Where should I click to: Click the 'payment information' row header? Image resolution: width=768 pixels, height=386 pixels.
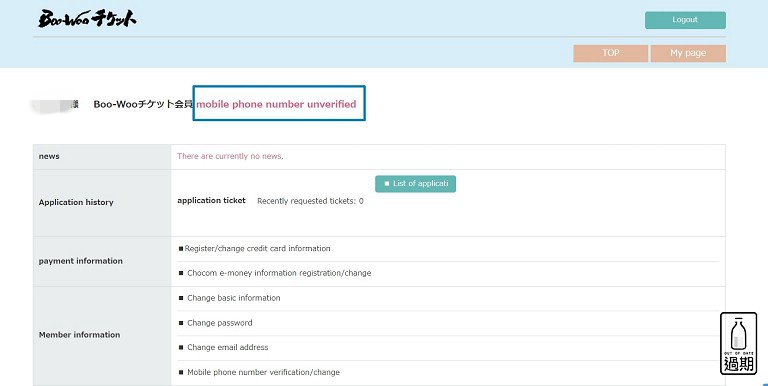(102, 261)
